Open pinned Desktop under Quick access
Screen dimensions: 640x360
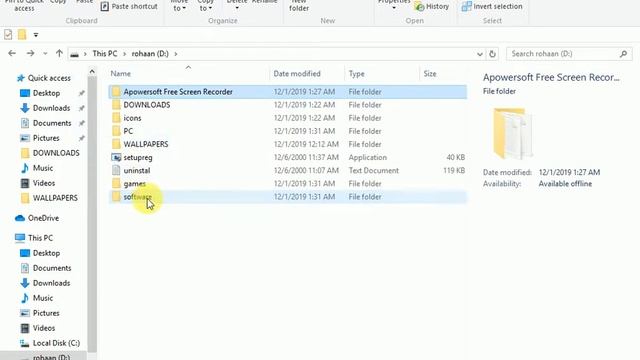pyautogui.click(x=46, y=93)
